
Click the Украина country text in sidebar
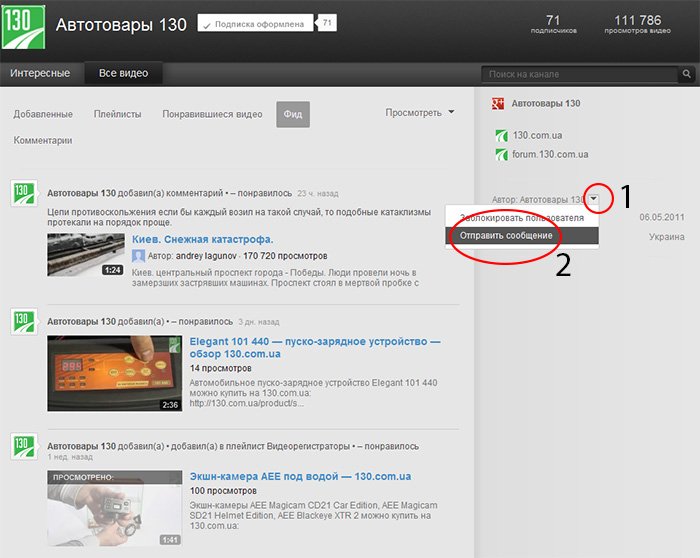point(667,237)
